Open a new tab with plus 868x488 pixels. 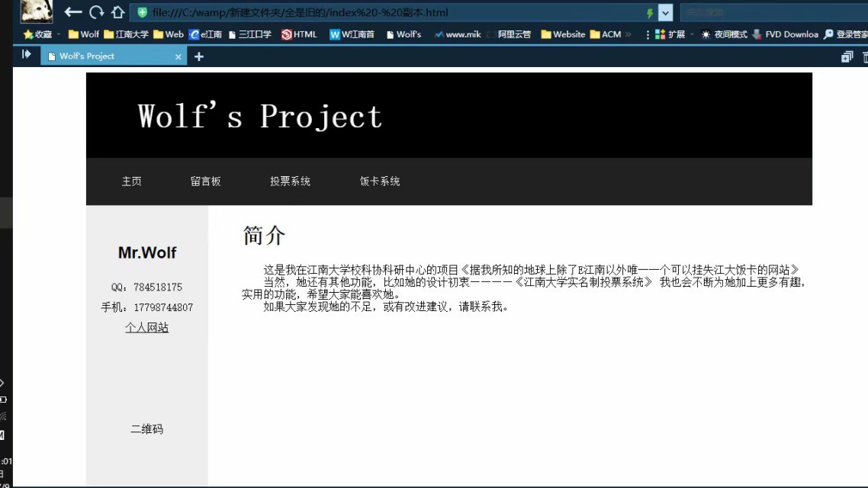[x=199, y=56]
